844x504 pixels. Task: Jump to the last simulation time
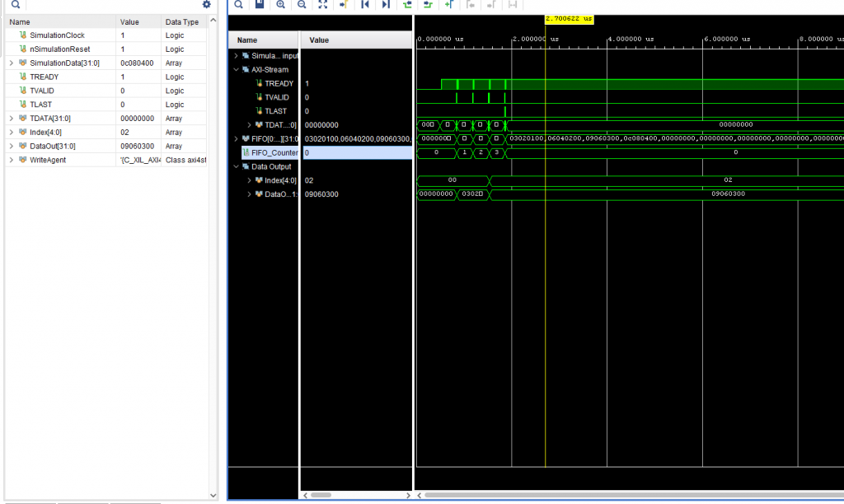tap(386, 5)
